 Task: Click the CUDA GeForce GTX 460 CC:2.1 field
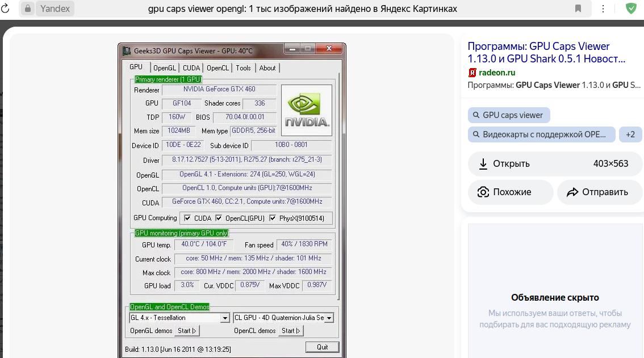point(247,202)
